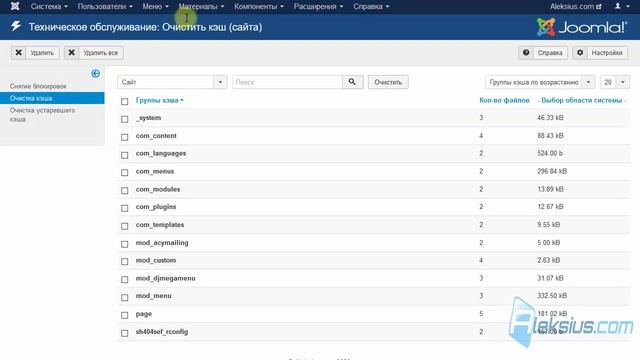The image size is (640, 360).
Task: Click the com_content group name
Action: [x=156, y=136]
